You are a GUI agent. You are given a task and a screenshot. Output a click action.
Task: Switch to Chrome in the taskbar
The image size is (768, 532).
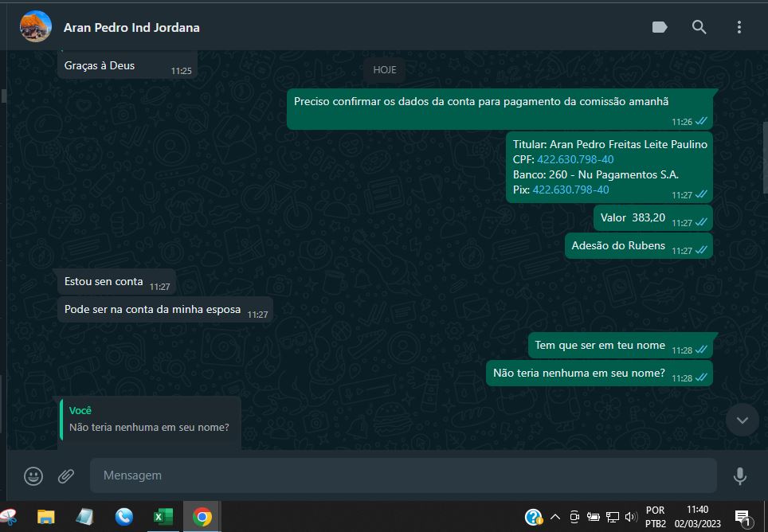pos(202,517)
